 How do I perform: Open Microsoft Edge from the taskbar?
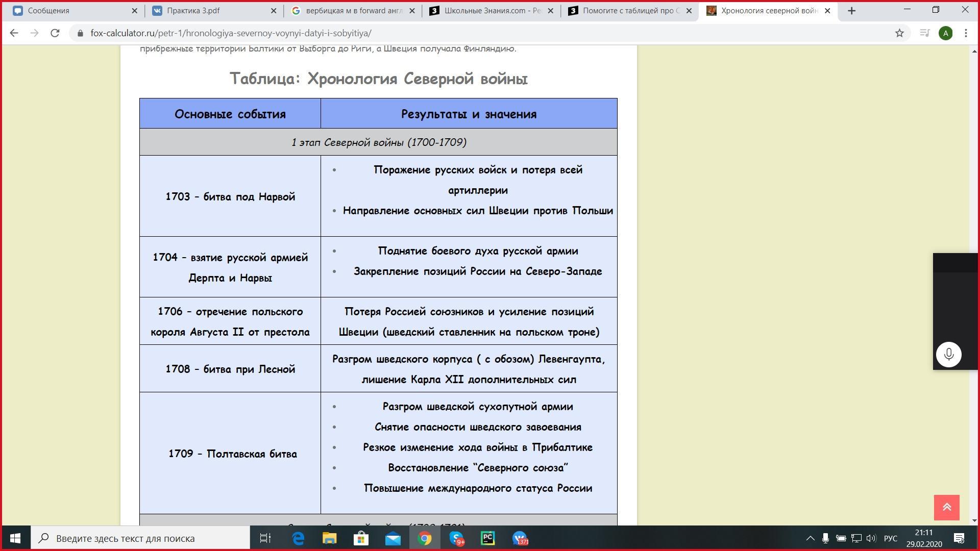(298, 538)
